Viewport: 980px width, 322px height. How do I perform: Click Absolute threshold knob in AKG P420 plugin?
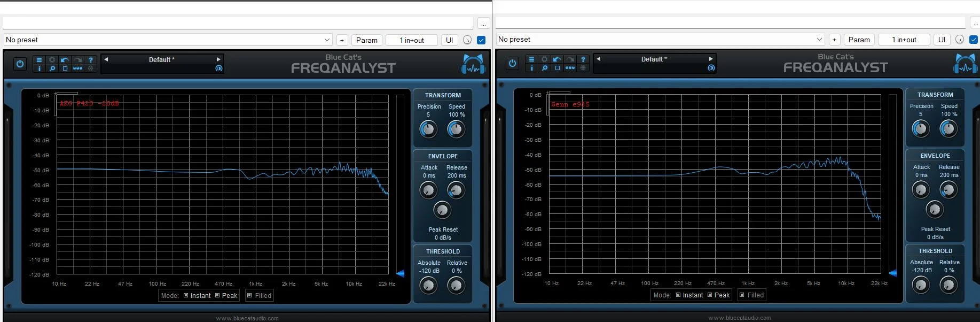[x=428, y=286]
